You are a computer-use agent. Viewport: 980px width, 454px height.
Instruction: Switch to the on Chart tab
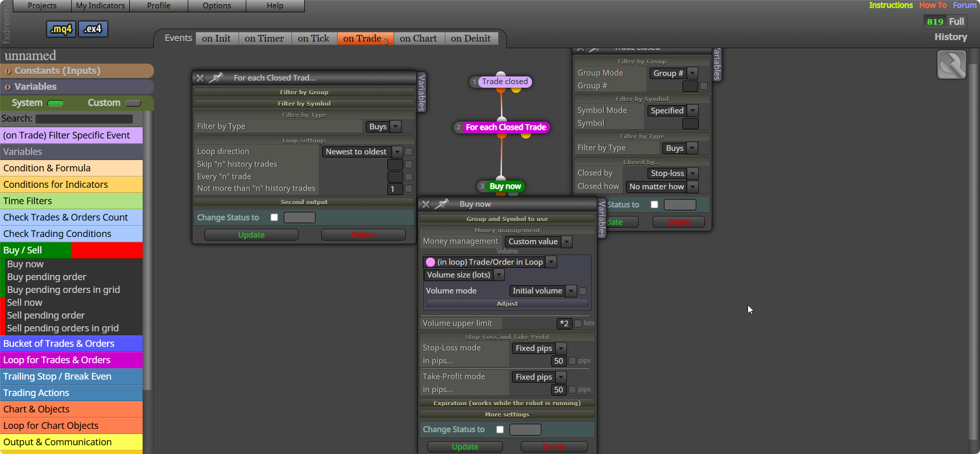pos(419,38)
